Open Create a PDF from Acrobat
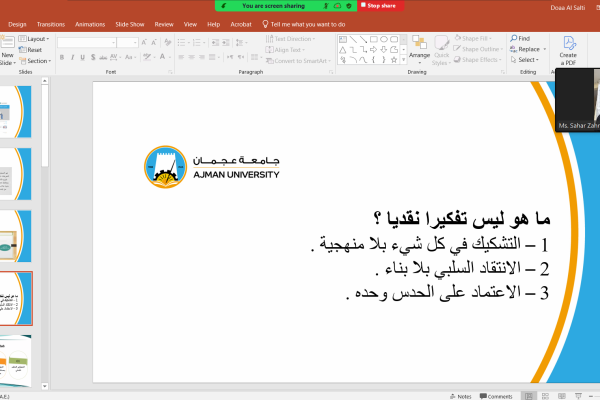This screenshot has height=400, width=600. coord(568,51)
